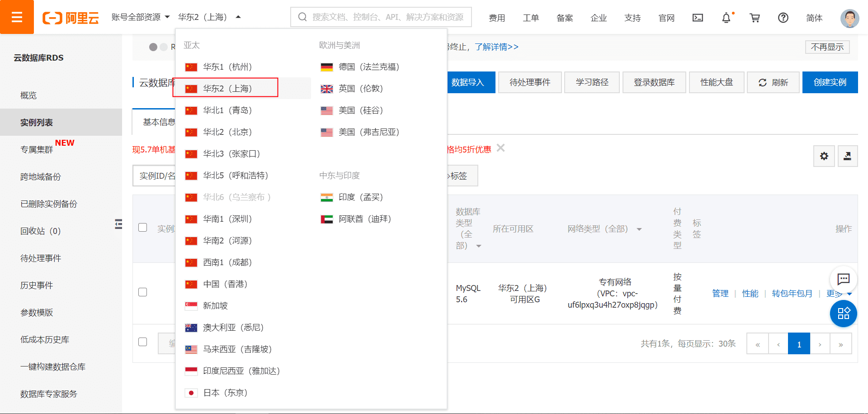Image resolution: width=868 pixels, height=414 pixels.
Task: Open the help question mark icon
Action: click(783, 18)
